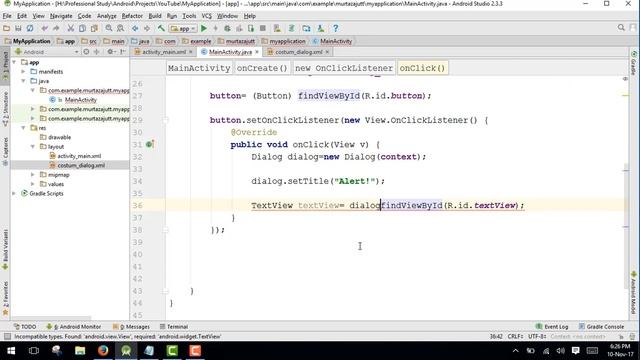The height and width of the screenshot is (360, 640).
Task: Click the override gutter icon at line 31
Action: (149, 144)
